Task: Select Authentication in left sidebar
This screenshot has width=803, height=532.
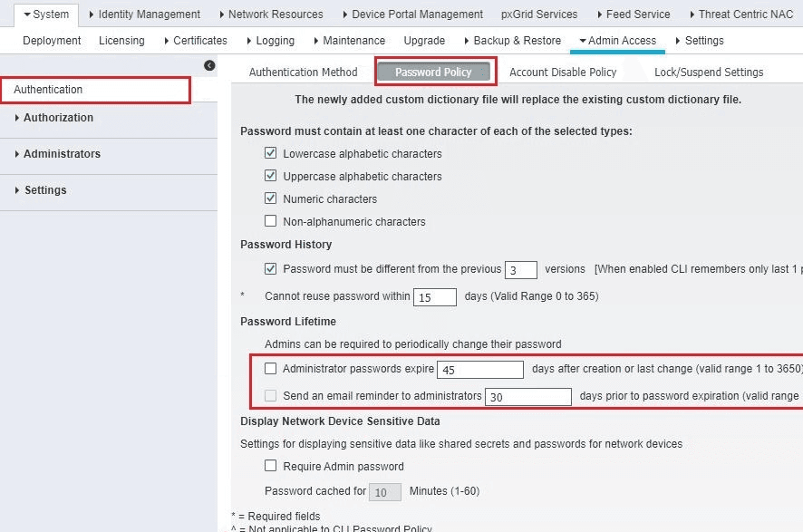Action: click(x=48, y=90)
